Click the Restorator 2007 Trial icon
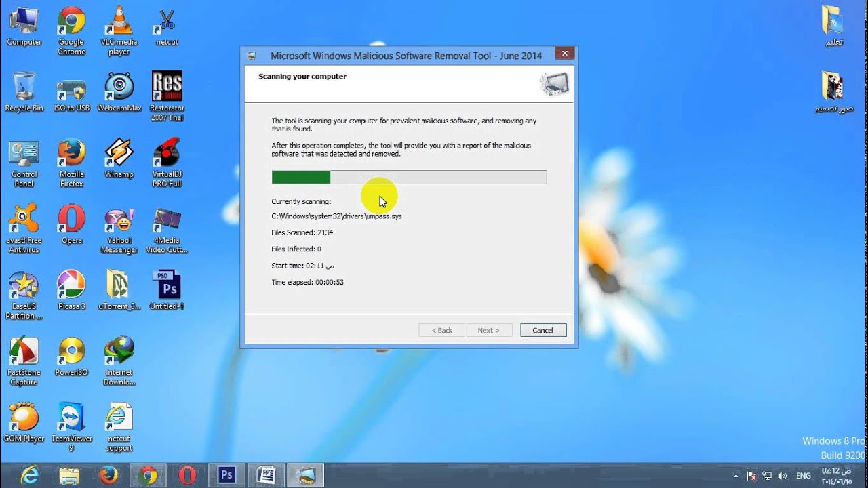The width and height of the screenshot is (868, 488). point(167,97)
